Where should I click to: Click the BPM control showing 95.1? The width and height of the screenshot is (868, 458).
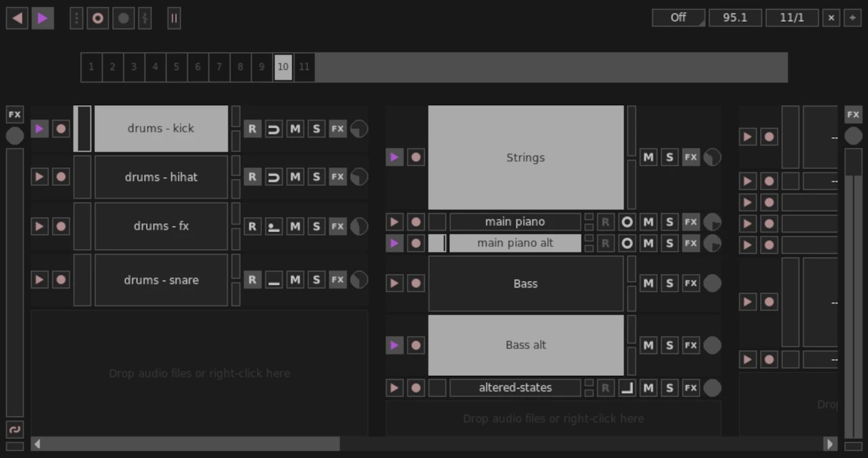[x=735, y=18]
